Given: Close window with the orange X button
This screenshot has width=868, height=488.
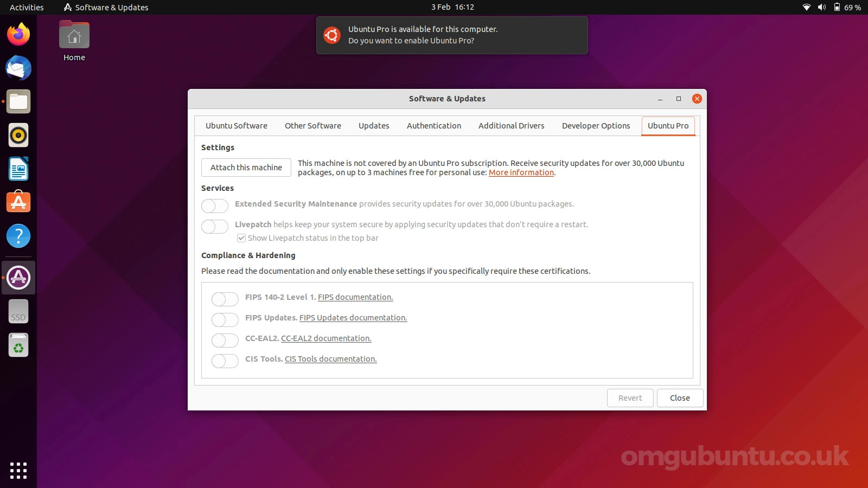Looking at the screenshot, I should [x=697, y=99].
